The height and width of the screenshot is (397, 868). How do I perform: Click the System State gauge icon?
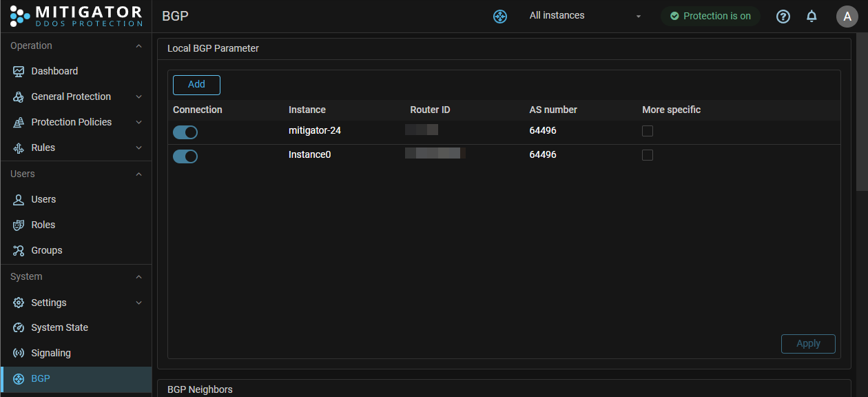[x=19, y=327]
